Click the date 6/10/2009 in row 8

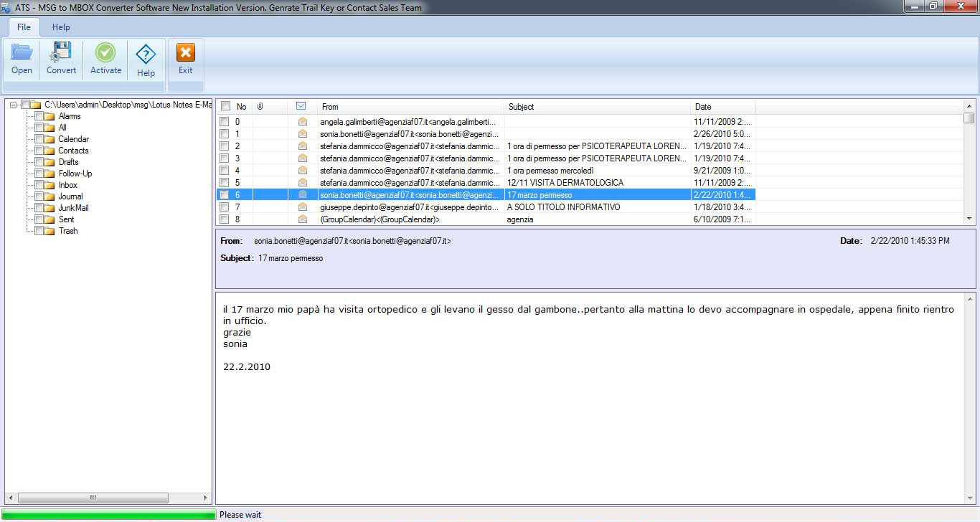point(722,219)
